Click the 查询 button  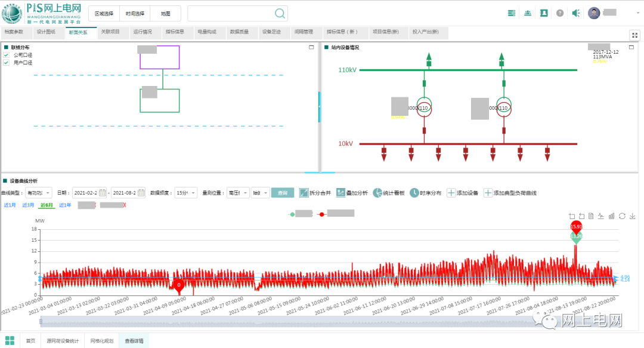(x=283, y=193)
